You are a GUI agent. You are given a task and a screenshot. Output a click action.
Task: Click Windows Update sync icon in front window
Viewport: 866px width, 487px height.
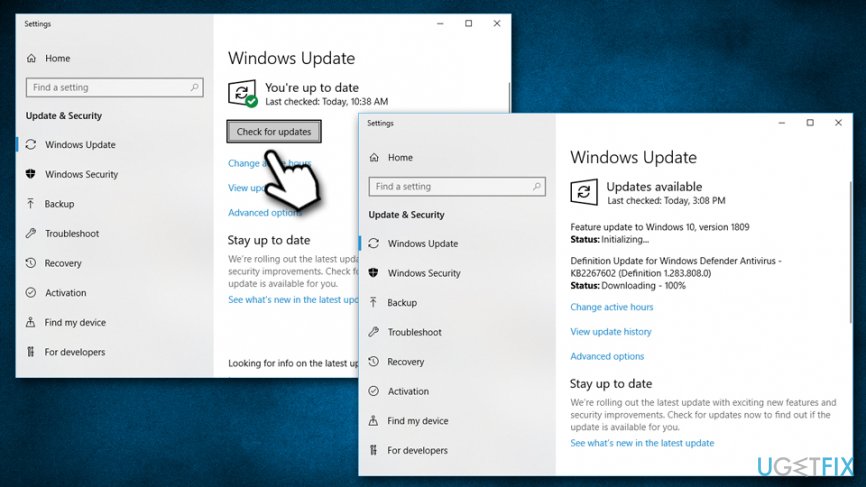pos(374,244)
